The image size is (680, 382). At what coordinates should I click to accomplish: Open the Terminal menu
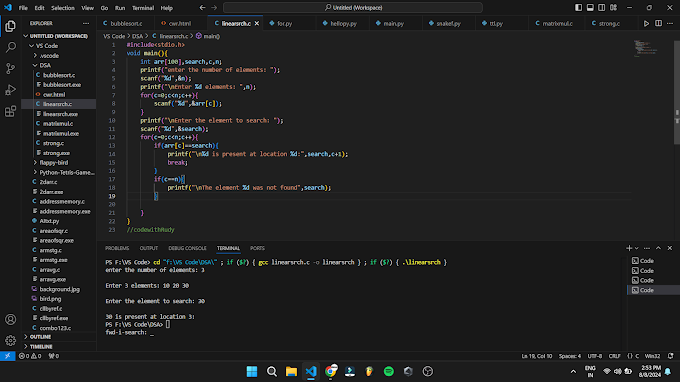pyautogui.click(x=143, y=8)
